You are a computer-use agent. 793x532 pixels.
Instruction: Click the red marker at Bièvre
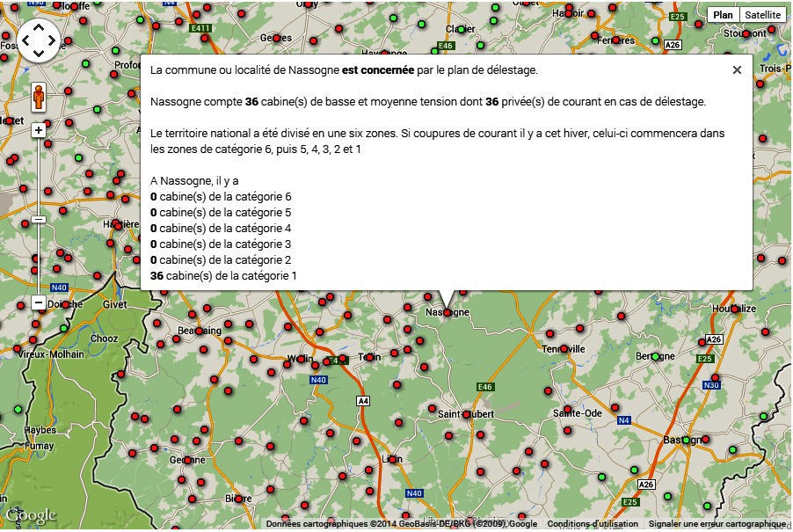click(237, 499)
